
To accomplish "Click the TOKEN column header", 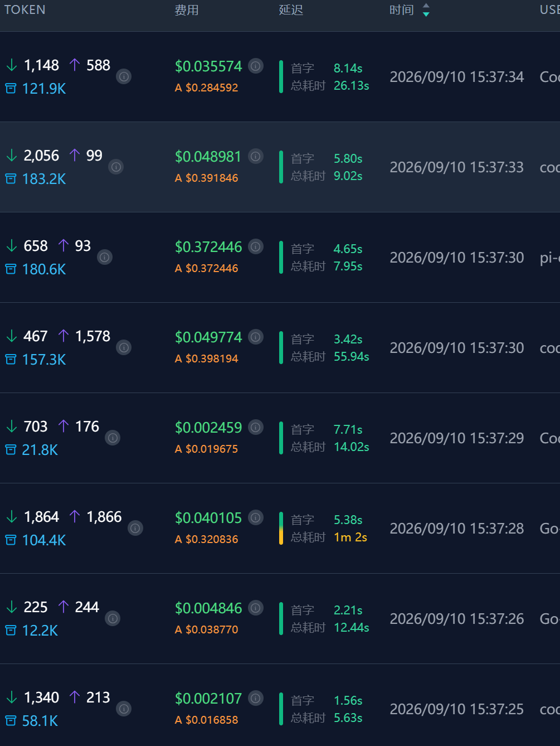I will click(25, 10).
